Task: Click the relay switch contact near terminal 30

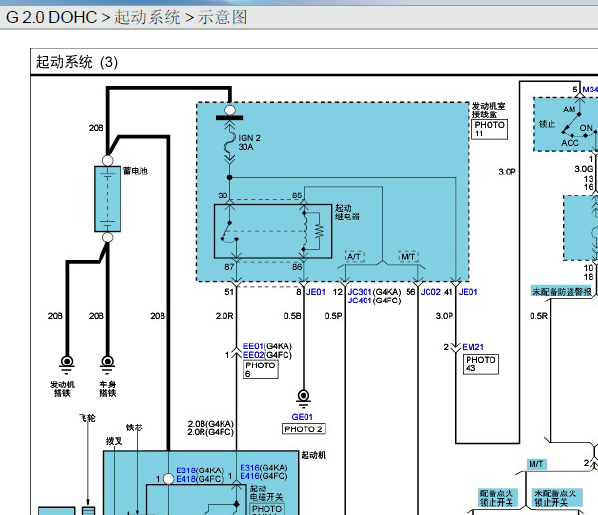Action: [x=229, y=232]
